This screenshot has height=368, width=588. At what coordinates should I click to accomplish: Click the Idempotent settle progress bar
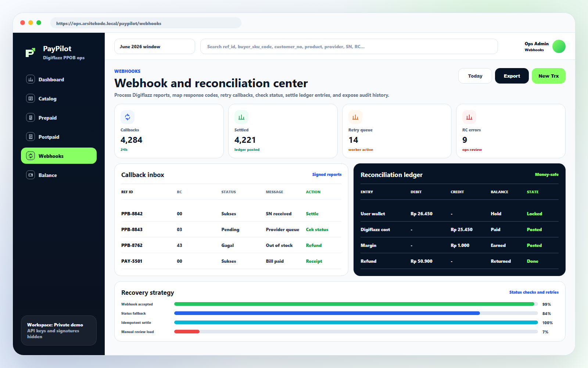[356, 322]
